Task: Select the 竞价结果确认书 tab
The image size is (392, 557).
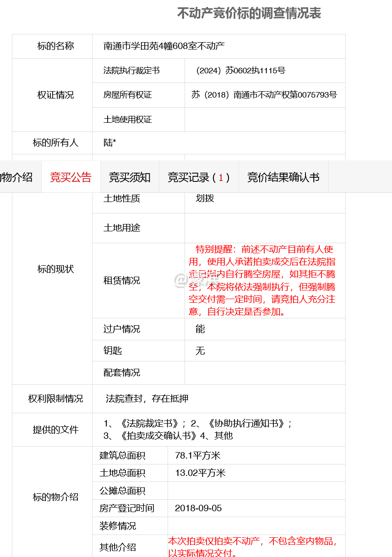Action: 283,176
